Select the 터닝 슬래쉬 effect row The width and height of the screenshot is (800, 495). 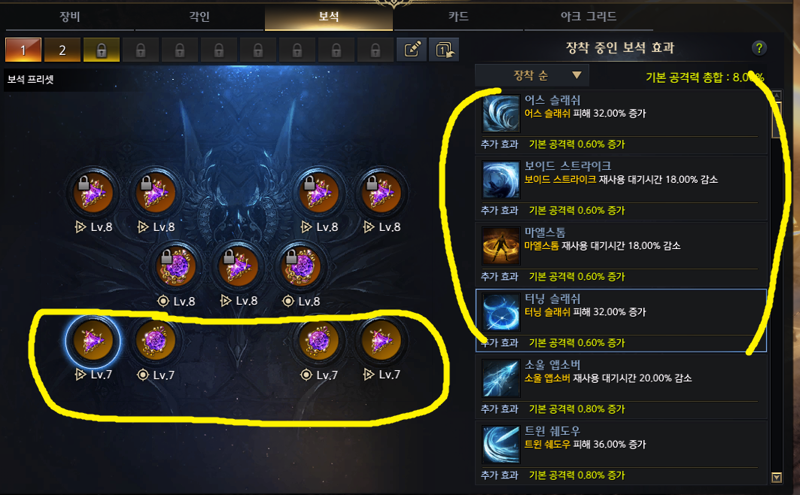point(621,320)
